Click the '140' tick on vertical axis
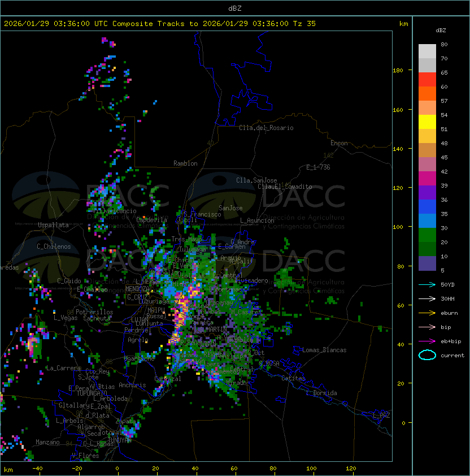This screenshot has width=470, height=476. tap(398, 149)
